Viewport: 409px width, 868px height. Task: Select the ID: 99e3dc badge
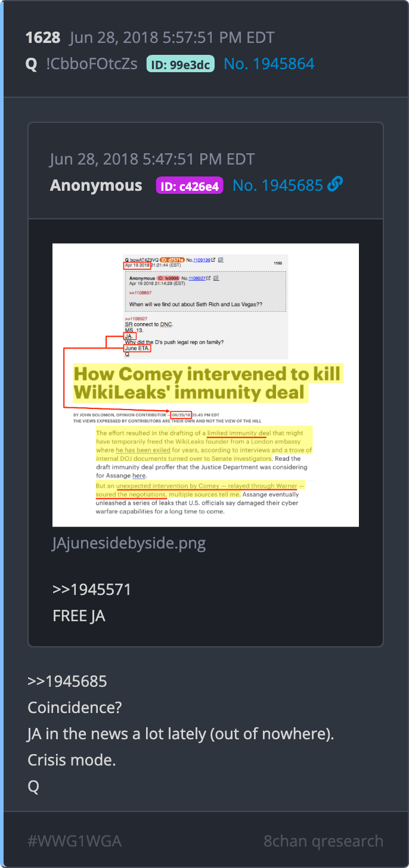click(181, 64)
